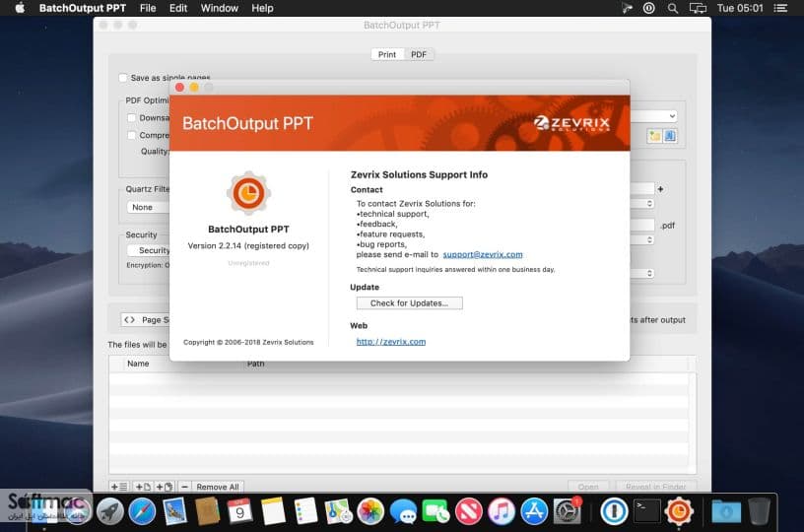804x532 pixels.
Task: Open the http://zevrix.com link
Action: (391, 341)
